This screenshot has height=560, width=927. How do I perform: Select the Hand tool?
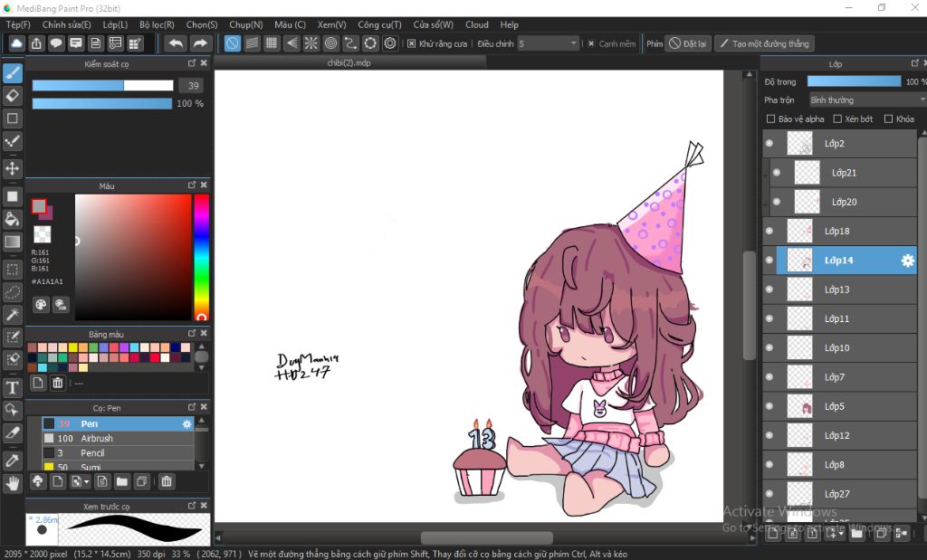coord(13,483)
